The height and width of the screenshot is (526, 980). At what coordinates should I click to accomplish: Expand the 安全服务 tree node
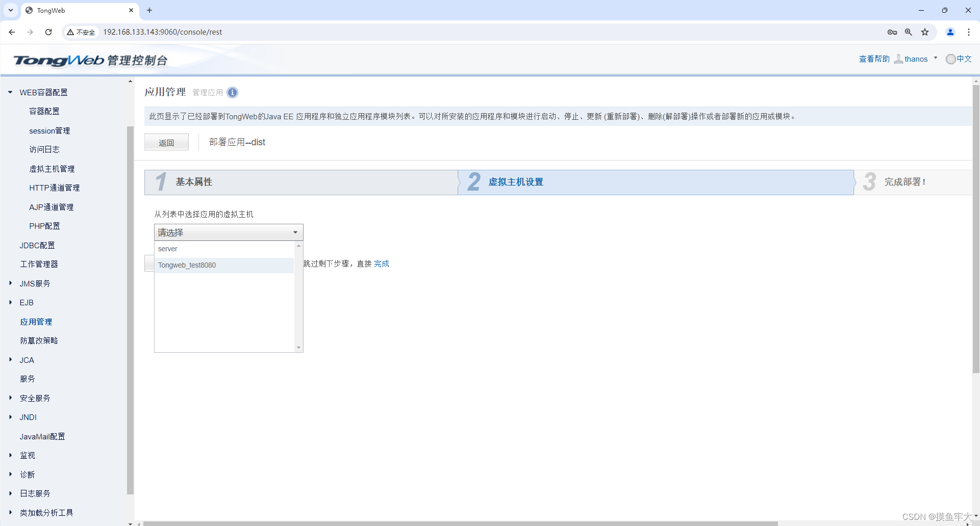[x=10, y=398]
